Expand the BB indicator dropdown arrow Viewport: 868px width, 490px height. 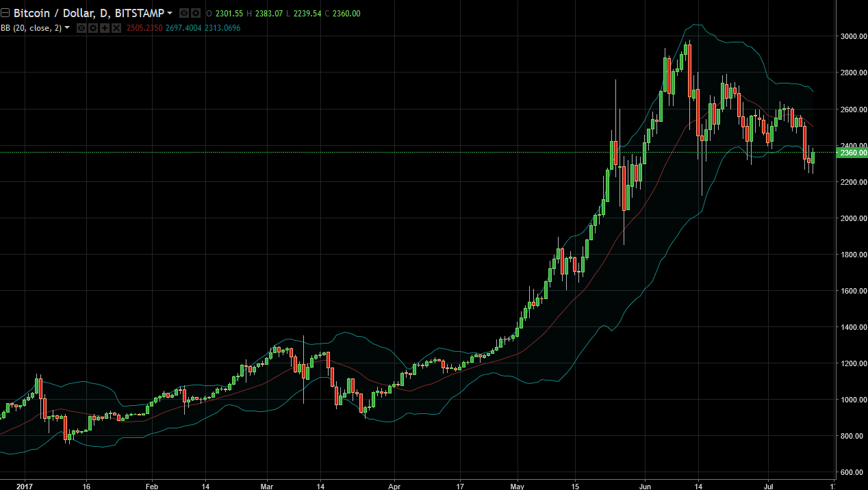67,28
